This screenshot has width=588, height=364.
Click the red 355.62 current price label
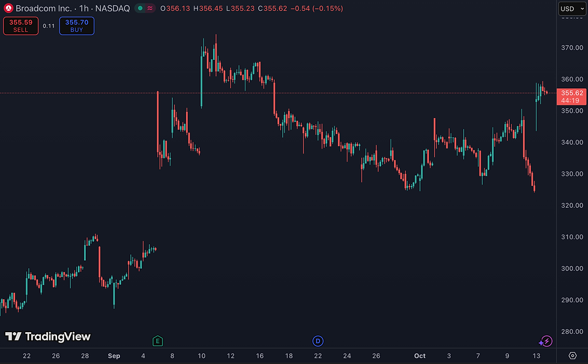tap(571, 97)
